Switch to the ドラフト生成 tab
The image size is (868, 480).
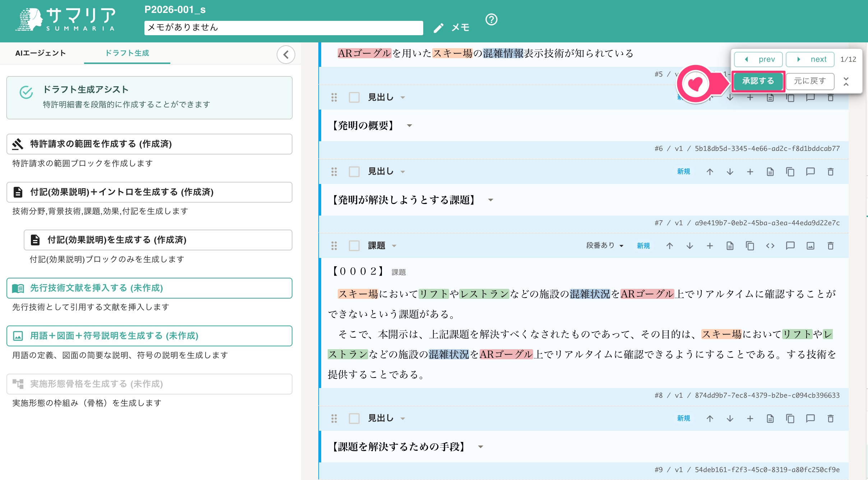[x=127, y=53]
